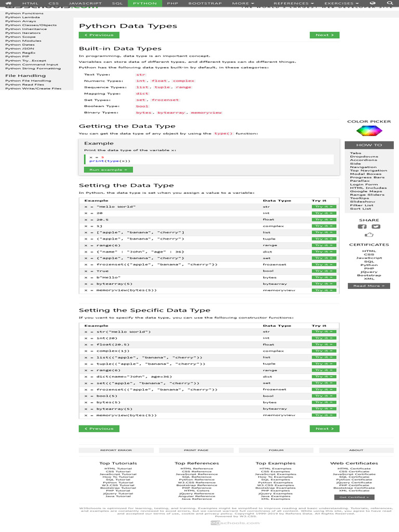Open jQuery certificate link in sidebar
This screenshot has width=399, height=532.
[369, 272]
